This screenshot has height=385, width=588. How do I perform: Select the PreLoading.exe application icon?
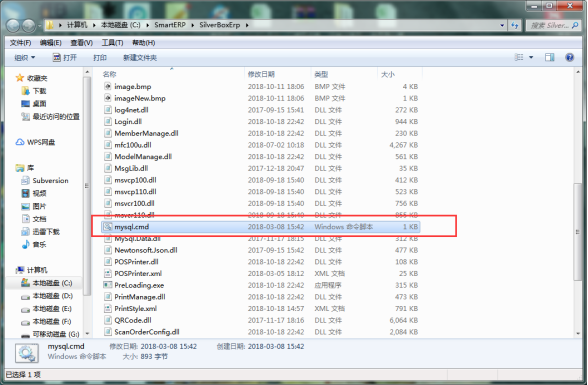108,285
